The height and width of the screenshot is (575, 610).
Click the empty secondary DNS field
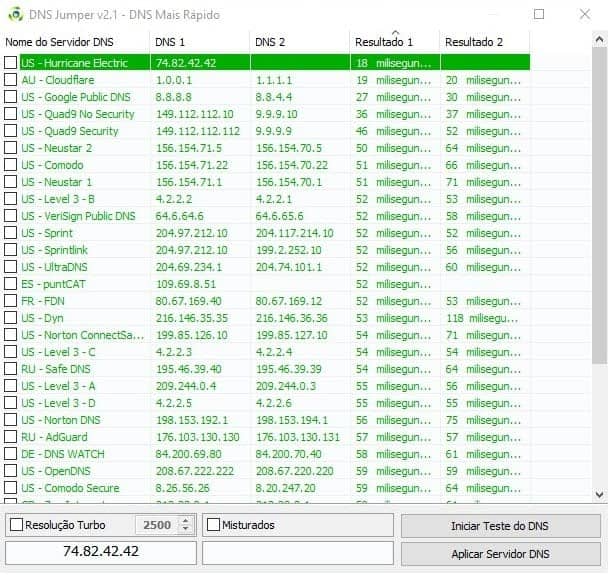click(298, 552)
